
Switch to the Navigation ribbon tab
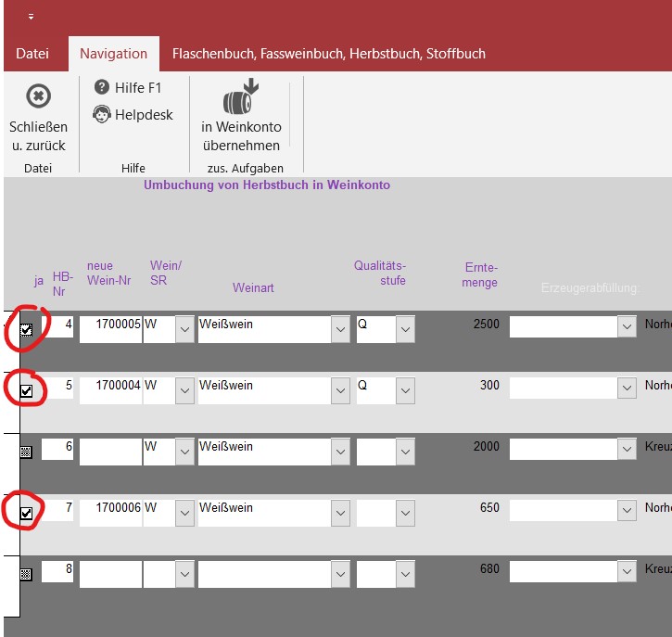click(x=113, y=54)
